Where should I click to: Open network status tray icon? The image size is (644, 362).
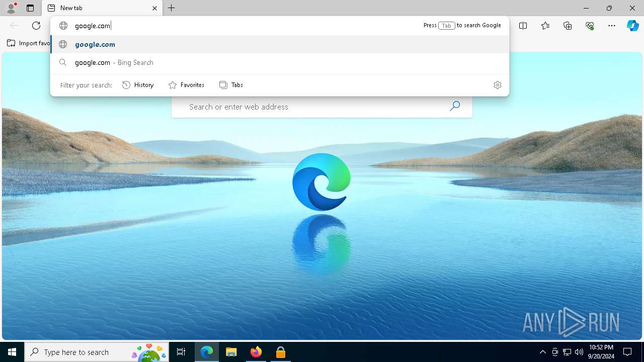tap(567, 352)
